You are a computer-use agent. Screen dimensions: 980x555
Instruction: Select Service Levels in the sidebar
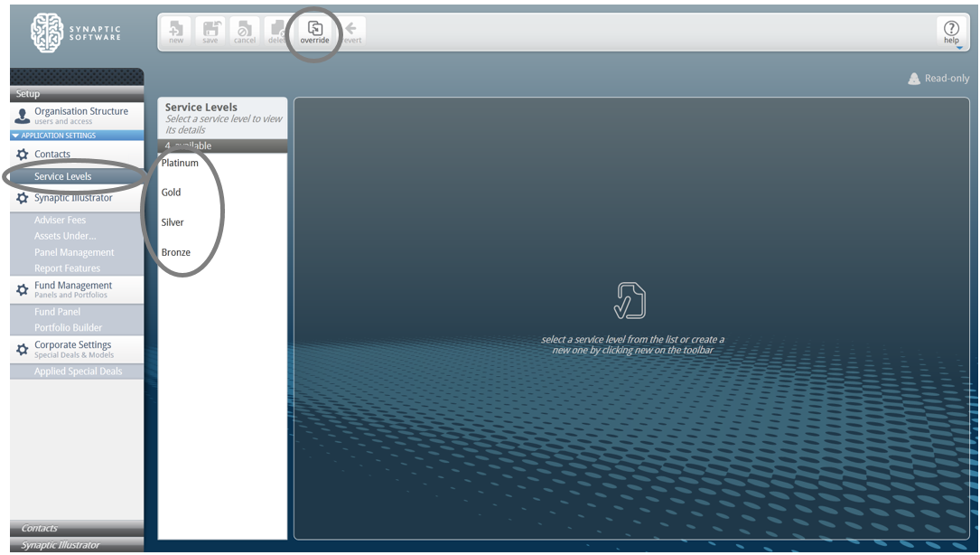coord(77,176)
